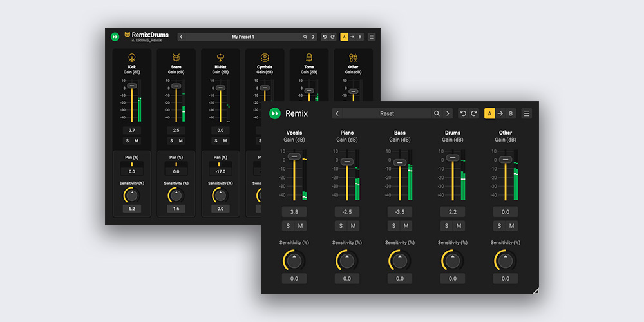
Task: Click the Toms icon
Action: [x=309, y=58]
